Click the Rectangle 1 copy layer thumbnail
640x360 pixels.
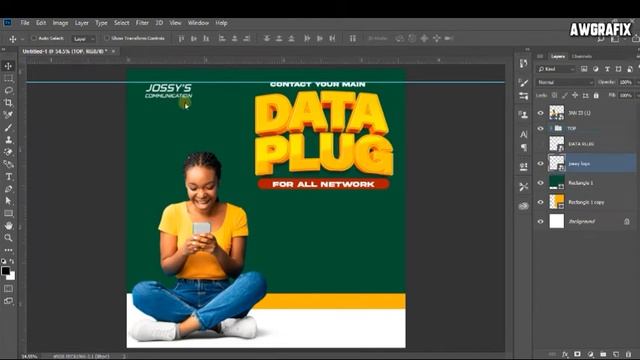click(557, 202)
